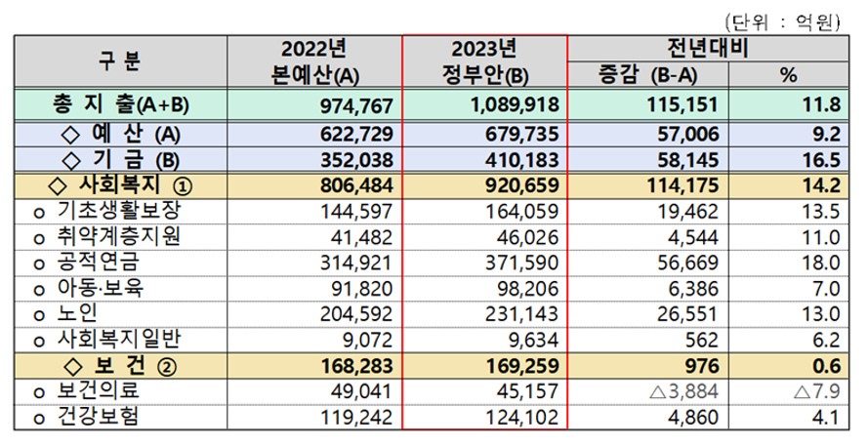This screenshot has width=868, height=446.
Task: Click the value 46,026
Action: tap(527, 237)
